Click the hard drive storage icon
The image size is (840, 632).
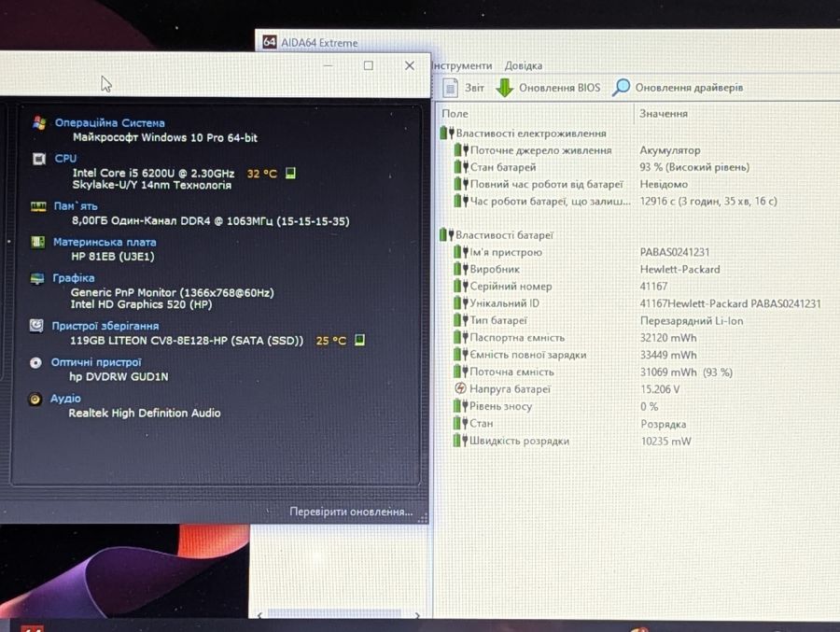click(36, 326)
